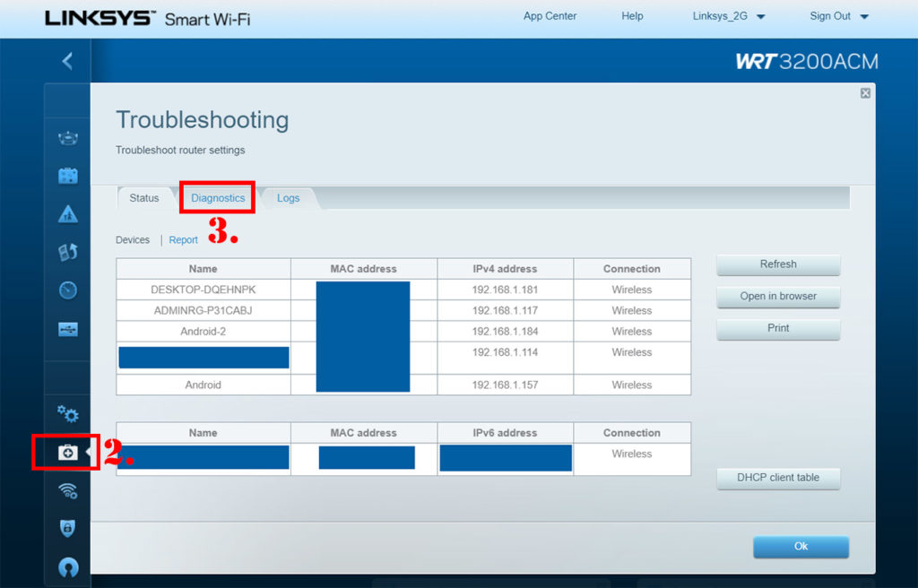
Task: Switch to the Status tab
Action: [x=144, y=198]
